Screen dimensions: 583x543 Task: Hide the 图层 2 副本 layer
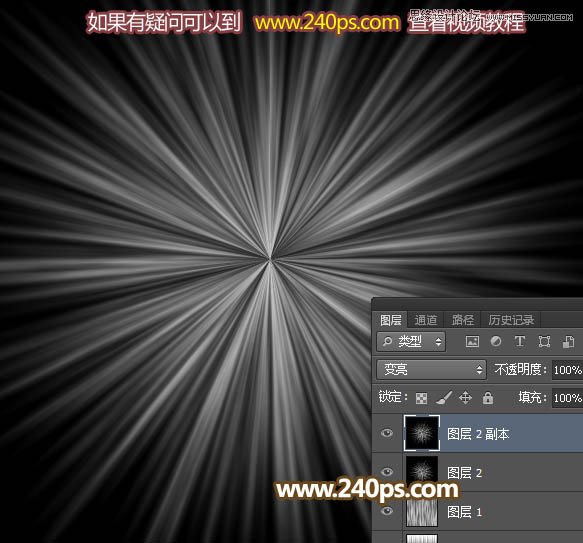[387, 433]
